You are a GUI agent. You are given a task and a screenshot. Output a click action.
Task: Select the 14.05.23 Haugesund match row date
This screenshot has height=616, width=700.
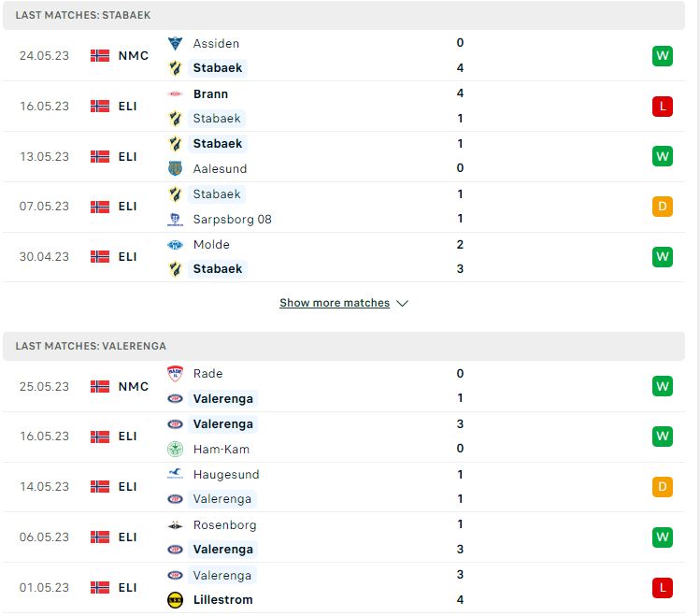44,487
